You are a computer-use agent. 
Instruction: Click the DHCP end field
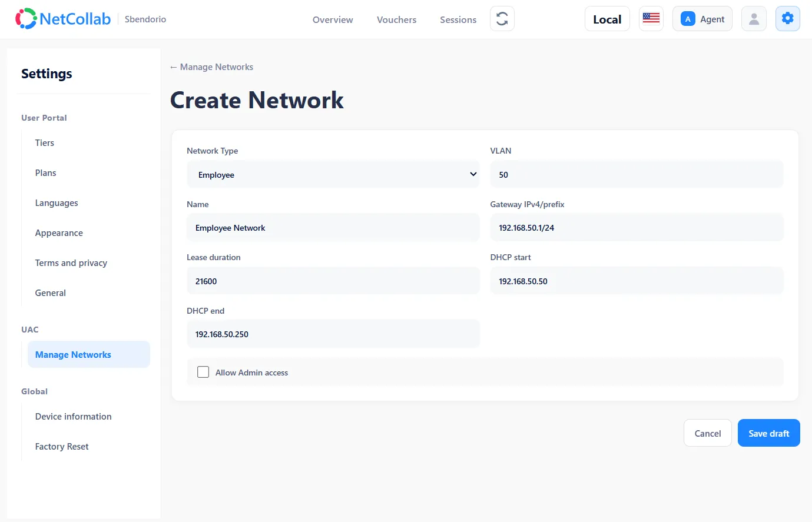[x=333, y=334]
